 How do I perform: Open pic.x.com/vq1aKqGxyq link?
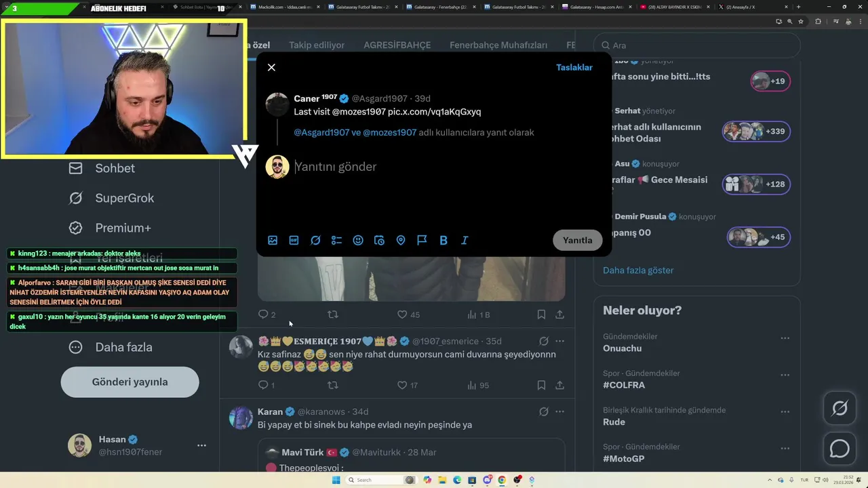[x=435, y=112]
